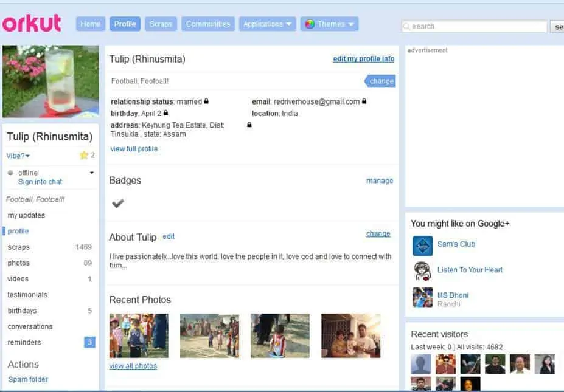Image resolution: width=564 pixels, height=392 pixels.
Task: Click the Sam's Club page icon
Action: [422, 246]
